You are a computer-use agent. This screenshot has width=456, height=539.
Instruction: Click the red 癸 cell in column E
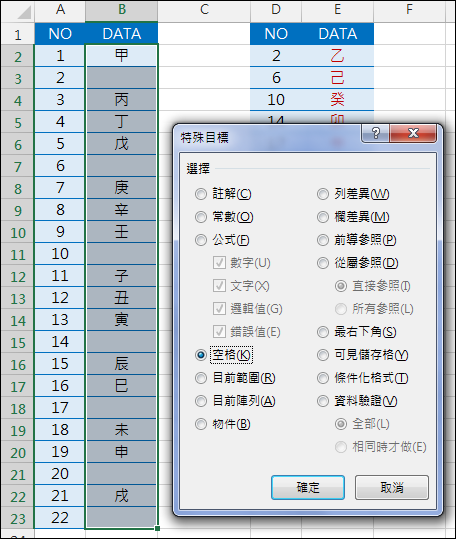click(x=337, y=99)
